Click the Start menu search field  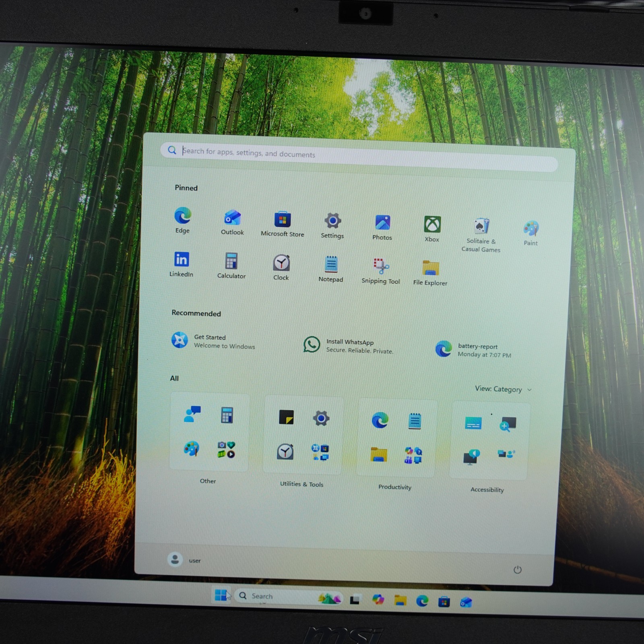(359, 157)
